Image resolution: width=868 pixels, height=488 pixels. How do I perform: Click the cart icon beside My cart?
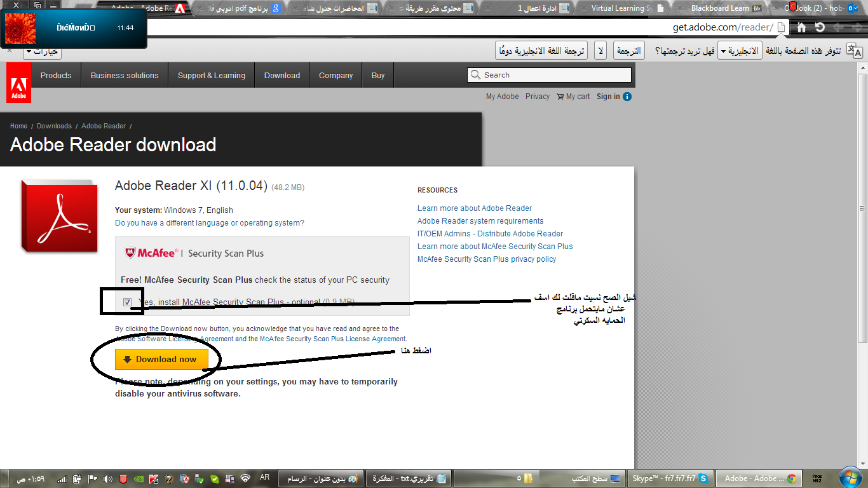click(560, 97)
